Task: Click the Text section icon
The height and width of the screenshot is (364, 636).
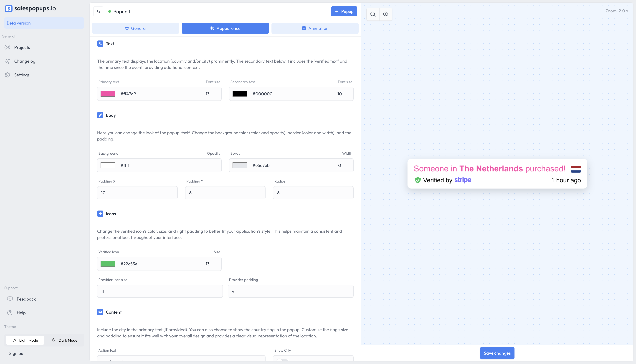Action: point(100,43)
